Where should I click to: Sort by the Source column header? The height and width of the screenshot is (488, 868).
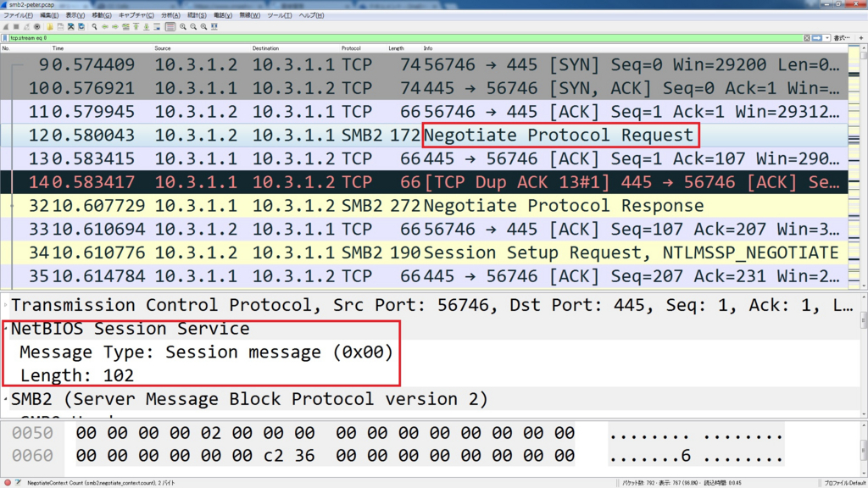click(162, 48)
